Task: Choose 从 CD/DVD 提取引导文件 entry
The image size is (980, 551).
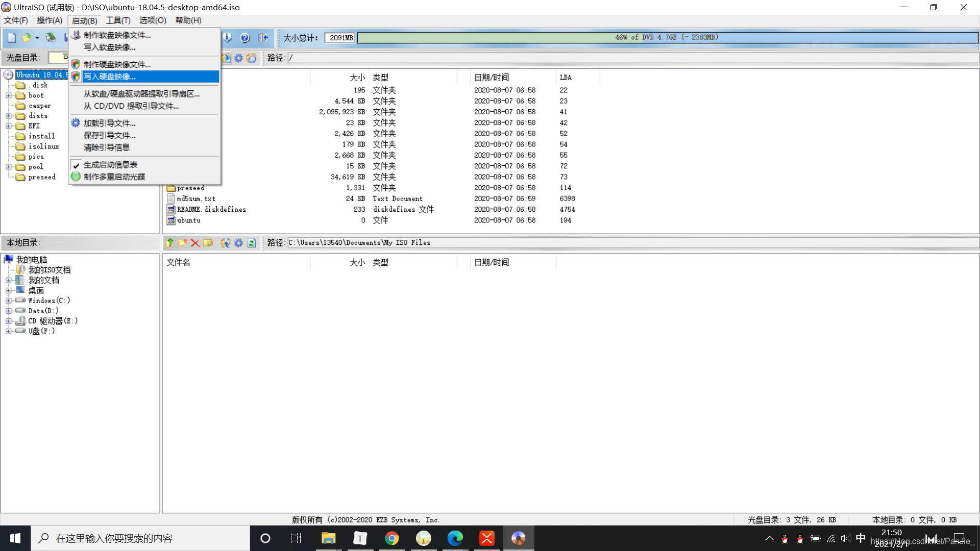Action: [144, 106]
